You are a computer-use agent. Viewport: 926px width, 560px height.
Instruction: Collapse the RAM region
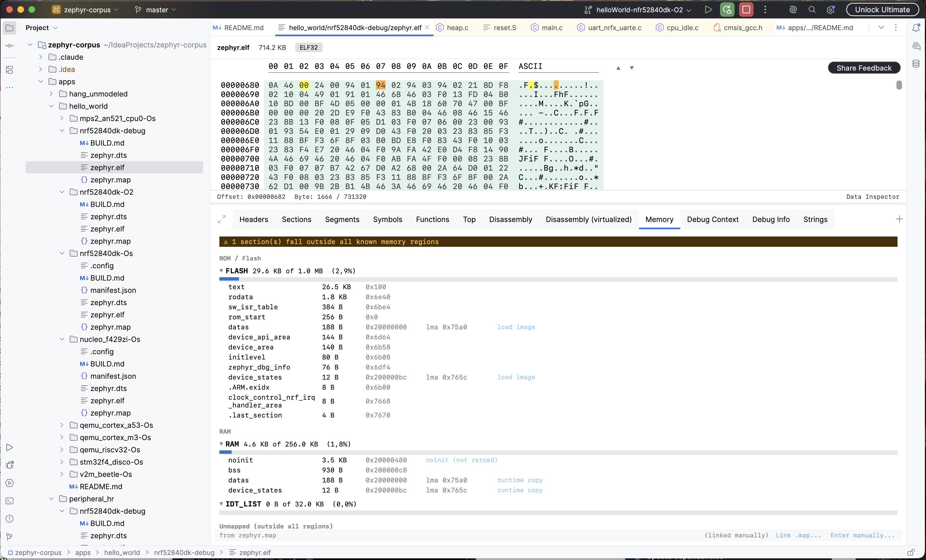click(x=221, y=444)
